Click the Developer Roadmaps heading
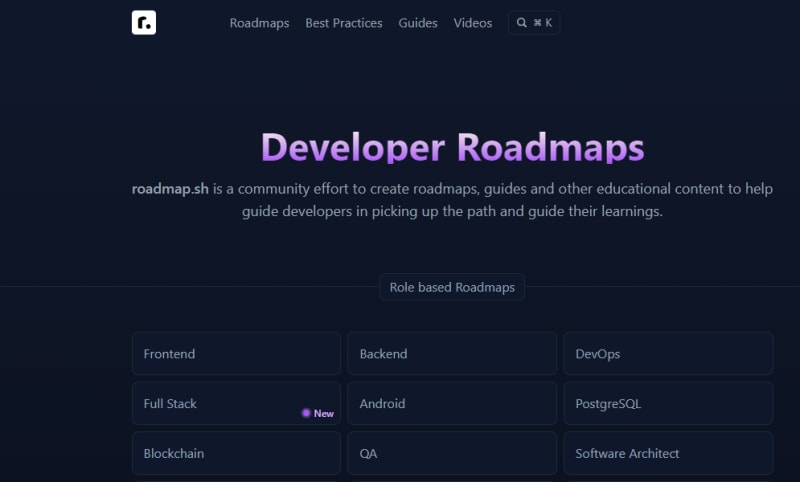The image size is (800, 482). pyautogui.click(x=453, y=147)
